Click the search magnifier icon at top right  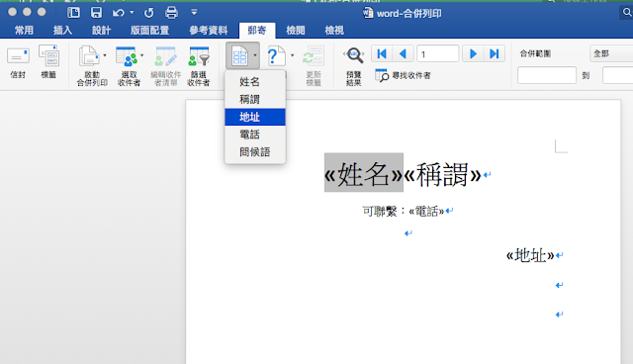pos(626,13)
